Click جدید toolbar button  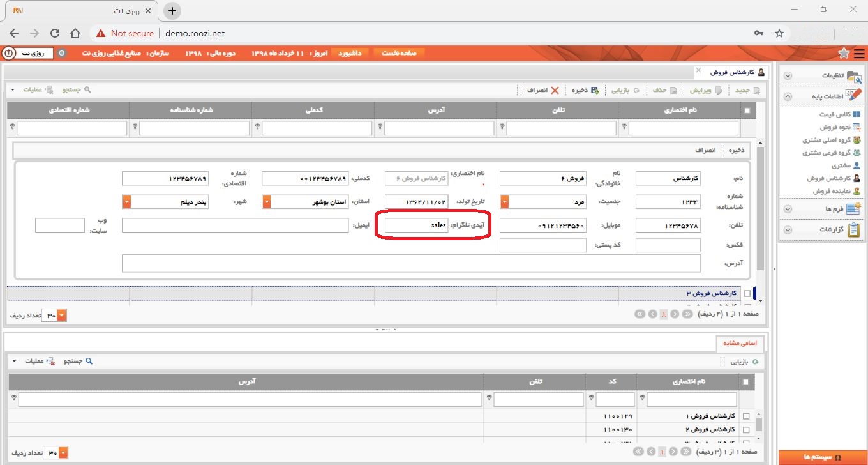pyautogui.click(x=747, y=91)
